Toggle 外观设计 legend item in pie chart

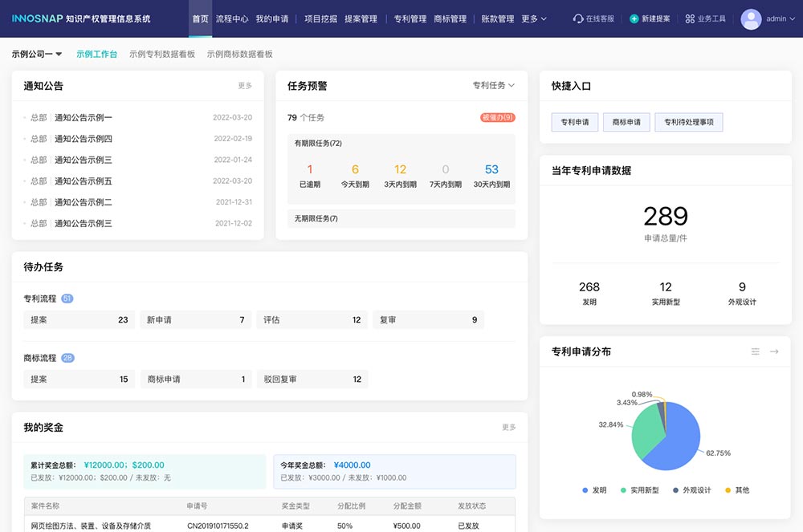click(691, 489)
